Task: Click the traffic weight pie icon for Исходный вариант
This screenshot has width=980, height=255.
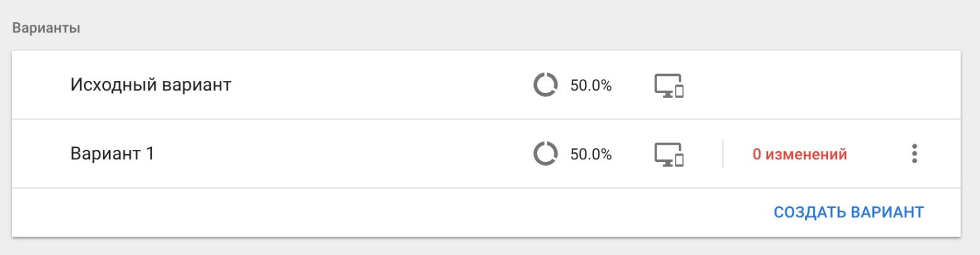Action: [545, 85]
